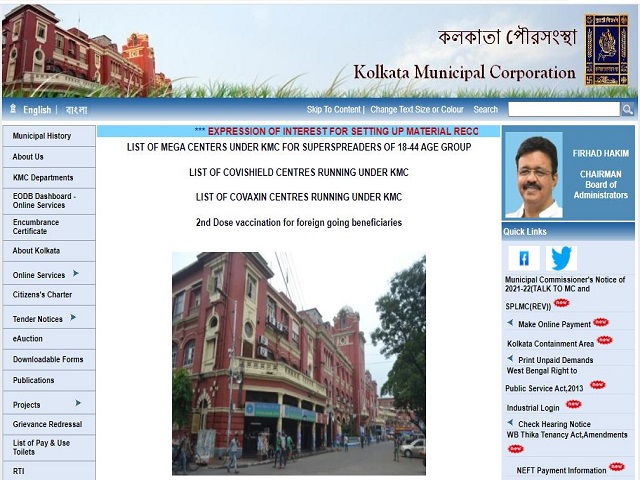Switch site language to Bangla
Screen dimensions: 640x480
(76, 110)
